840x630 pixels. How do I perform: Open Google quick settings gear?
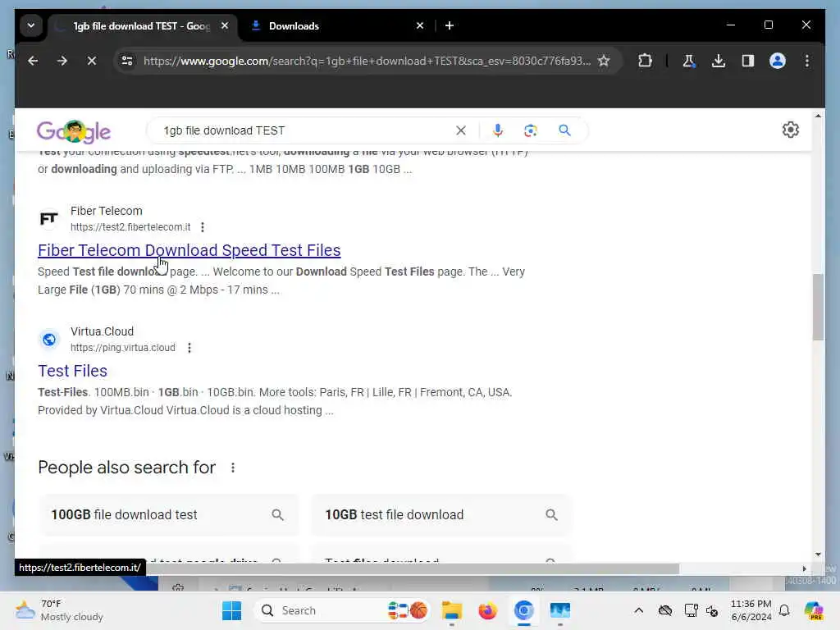click(x=790, y=130)
